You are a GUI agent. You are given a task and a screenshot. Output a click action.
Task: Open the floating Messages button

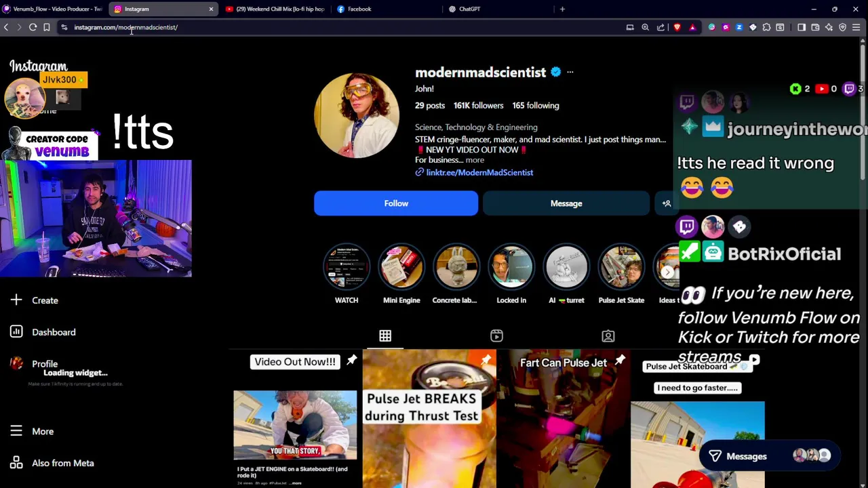tap(769, 456)
